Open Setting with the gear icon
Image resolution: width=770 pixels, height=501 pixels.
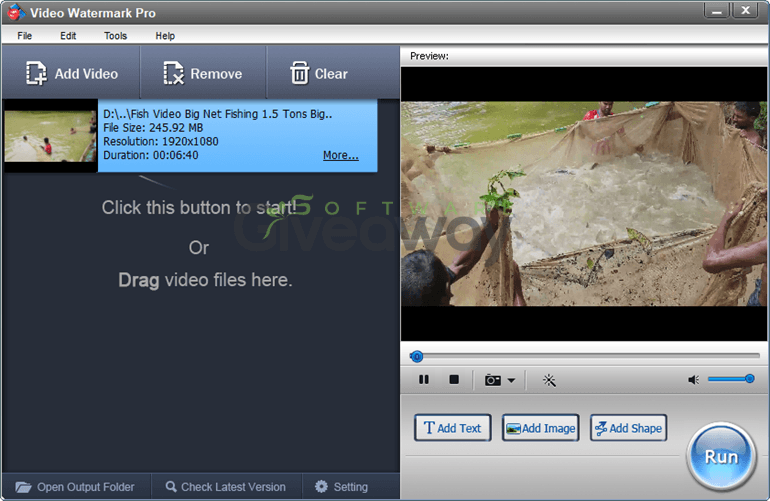click(342, 487)
